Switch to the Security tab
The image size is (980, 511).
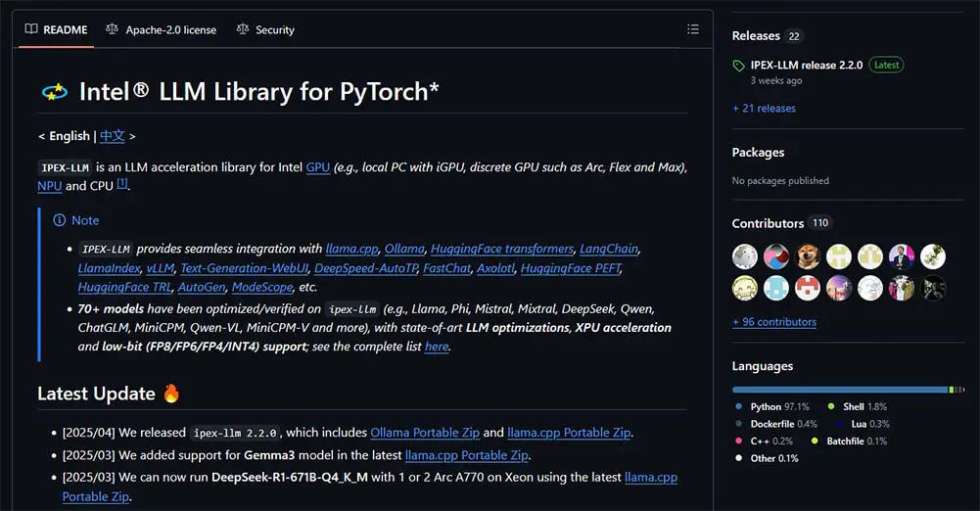(265, 29)
